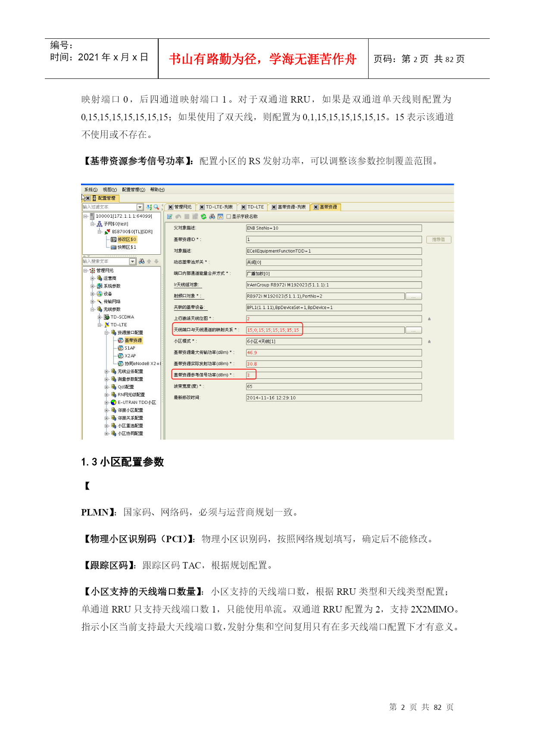Select 基带资源 tree item
Screen dimensions: 535x756
pos(133,341)
